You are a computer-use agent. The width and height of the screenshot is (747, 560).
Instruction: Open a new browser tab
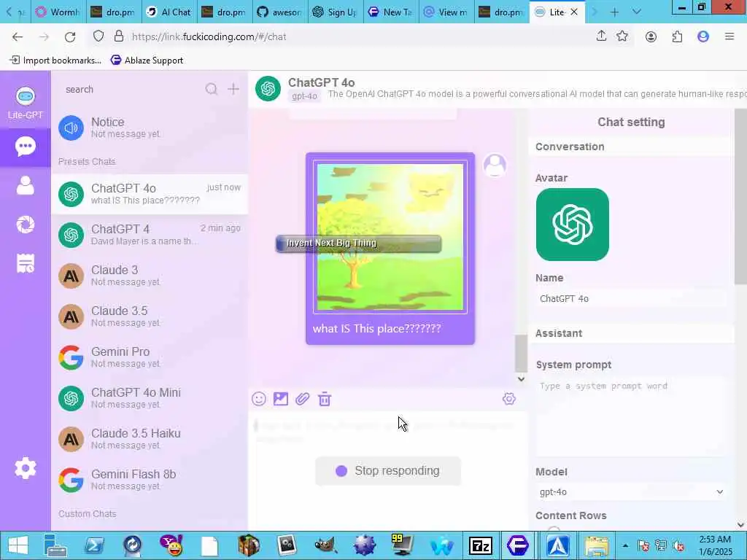(614, 12)
